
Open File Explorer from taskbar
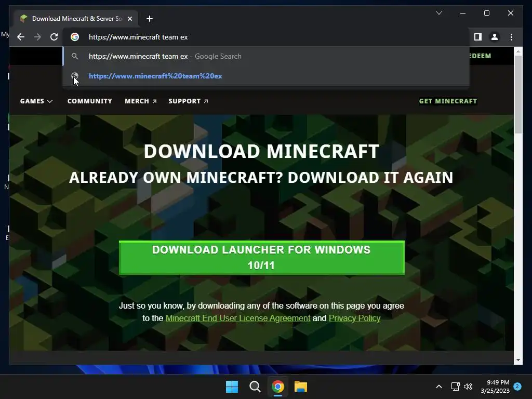301,387
